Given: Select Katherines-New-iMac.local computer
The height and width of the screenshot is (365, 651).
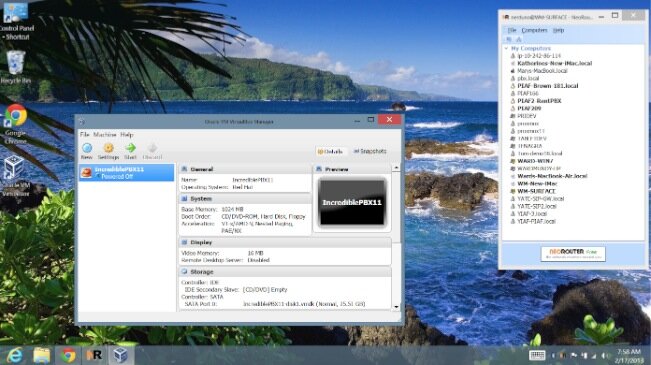Looking at the screenshot, I should pos(555,63).
